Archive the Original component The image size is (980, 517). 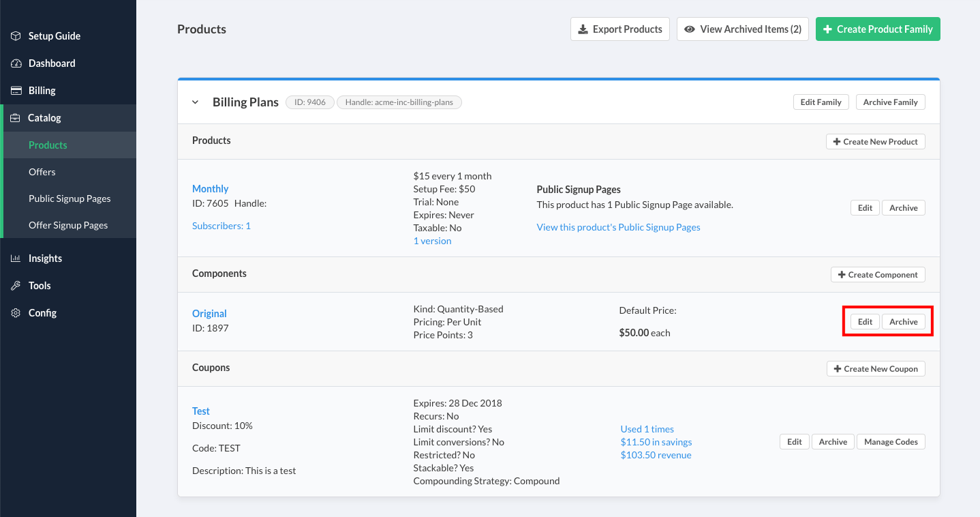click(x=903, y=322)
